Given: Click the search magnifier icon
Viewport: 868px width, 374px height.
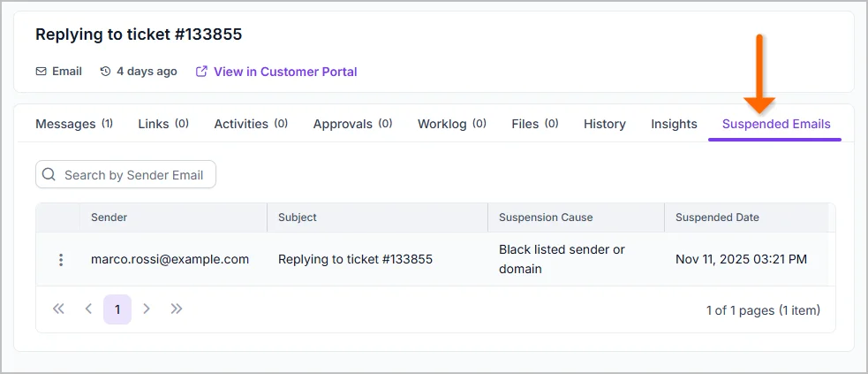Looking at the screenshot, I should click(49, 175).
